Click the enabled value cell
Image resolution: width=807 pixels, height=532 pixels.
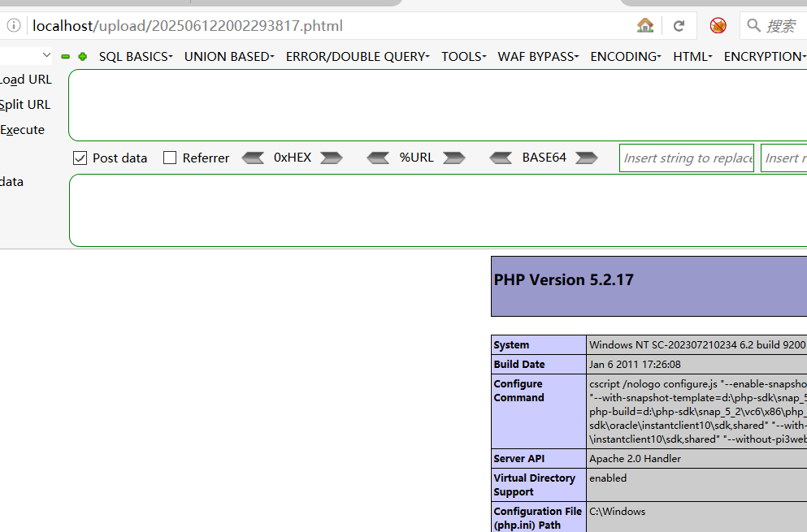[x=608, y=478]
